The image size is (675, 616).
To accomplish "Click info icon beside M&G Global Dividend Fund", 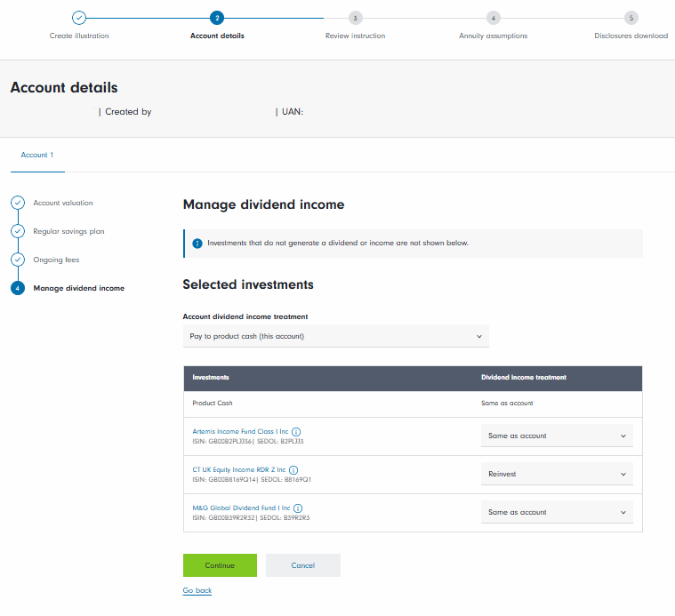I will click(296, 508).
